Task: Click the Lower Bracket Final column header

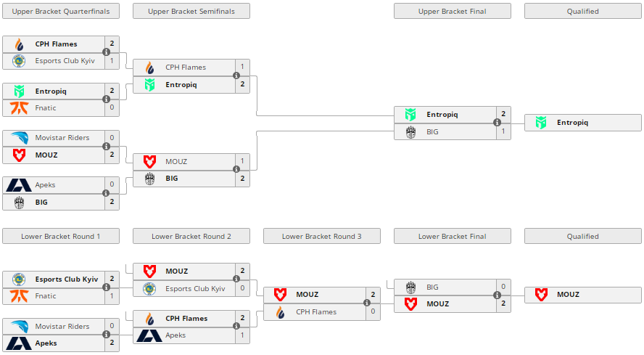Action: click(453, 237)
